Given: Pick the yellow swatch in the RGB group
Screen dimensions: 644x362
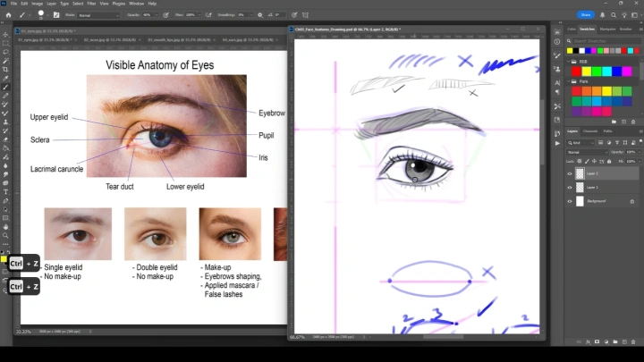Looking at the screenshot, I should point(586,72).
